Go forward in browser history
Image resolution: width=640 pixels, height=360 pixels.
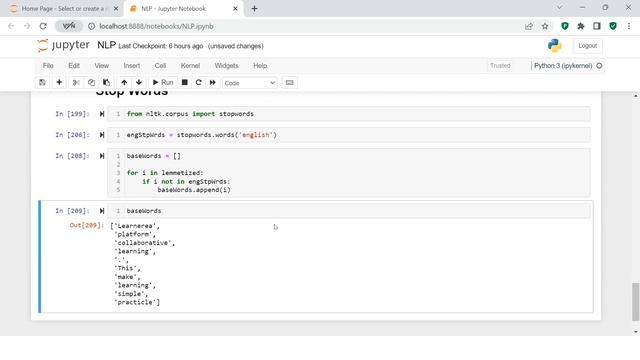coord(27,26)
